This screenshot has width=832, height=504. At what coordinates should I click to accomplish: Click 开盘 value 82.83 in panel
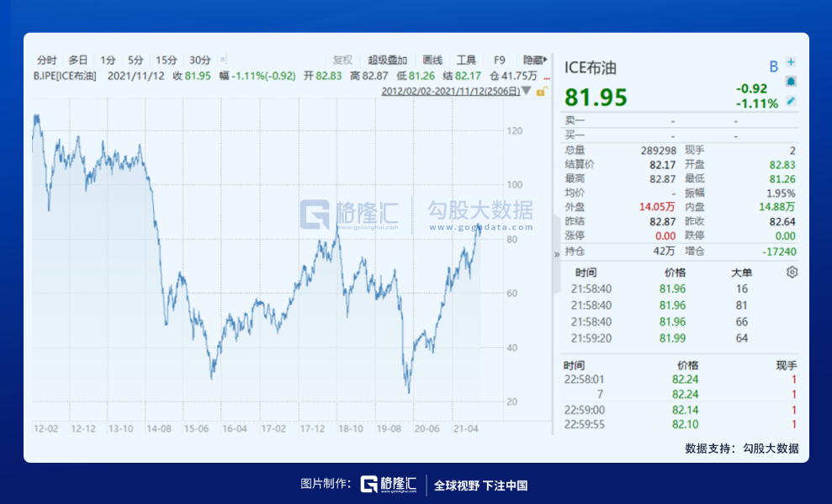click(x=782, y=165)
